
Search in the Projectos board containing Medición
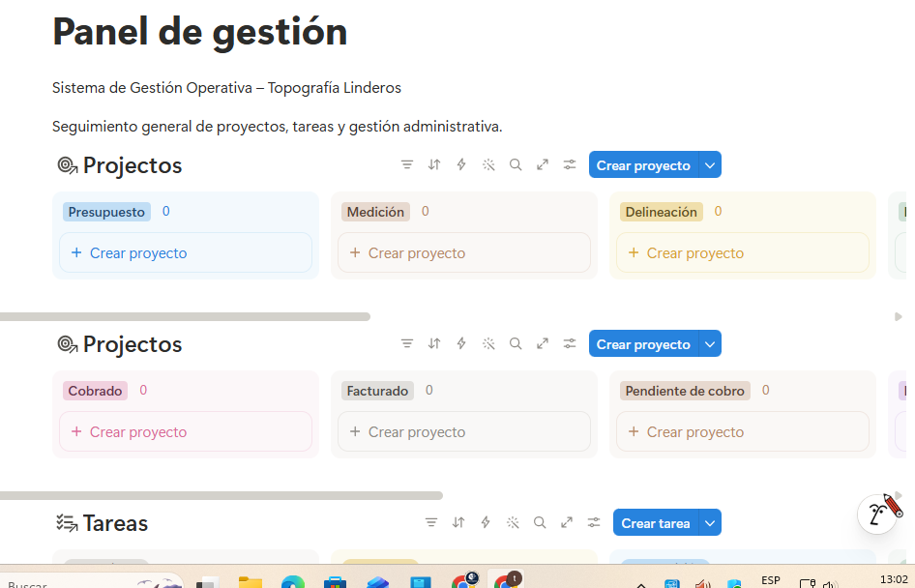click(516, 165)
